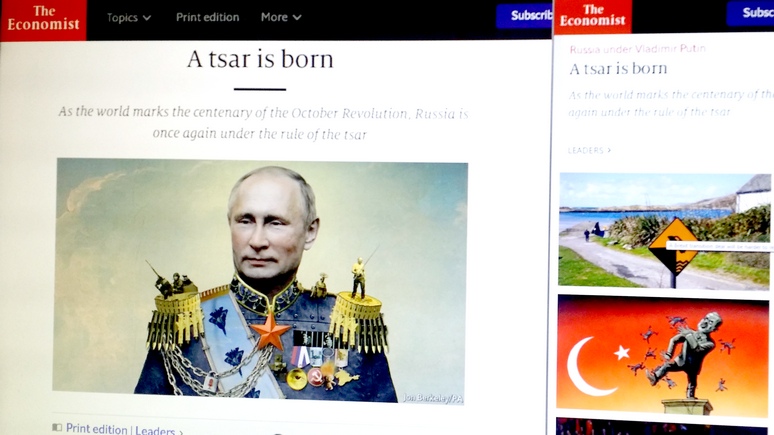Click the print edition icon below the illustration
The width and height of the screenshot is (774, 435).
(57, 427)
